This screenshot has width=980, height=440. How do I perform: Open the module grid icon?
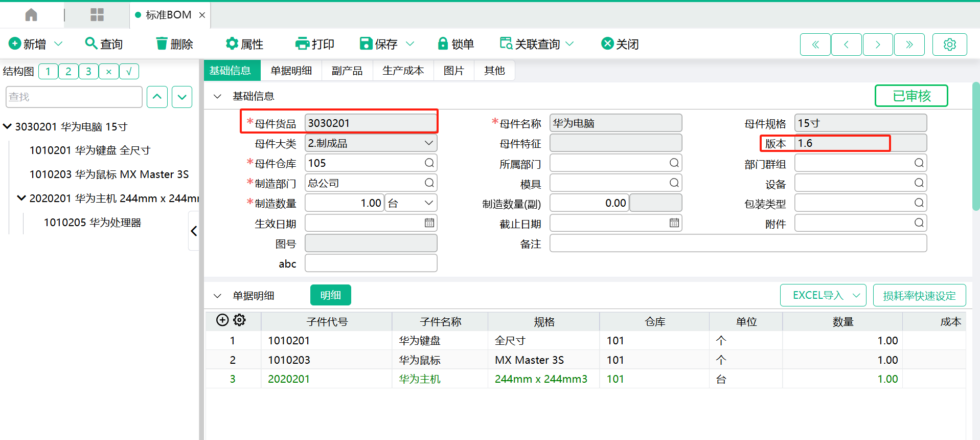(97, 15)
